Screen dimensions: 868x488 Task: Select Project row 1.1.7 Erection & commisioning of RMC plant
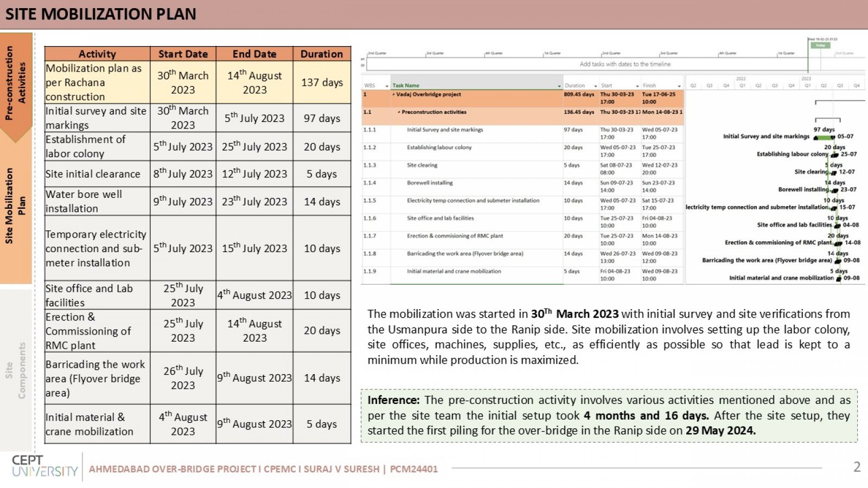pos(522,240)
